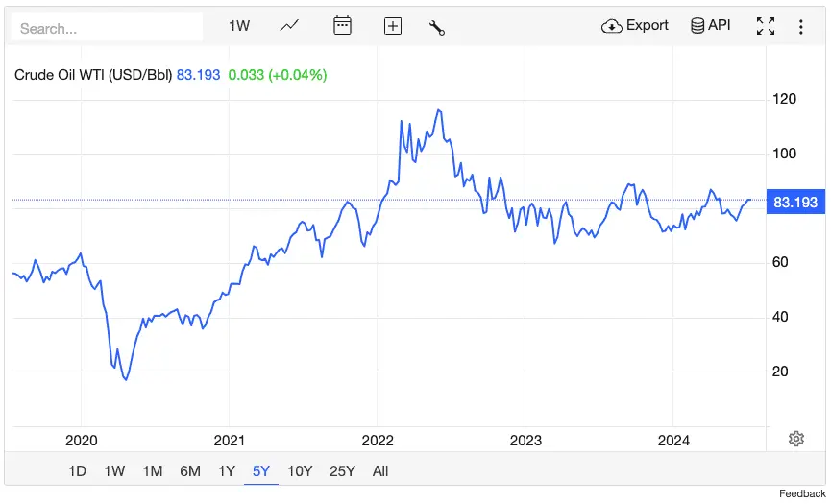The image size is (831, 504).
Task: Open the calendar date range picker
Action: (x=342, y=26)
